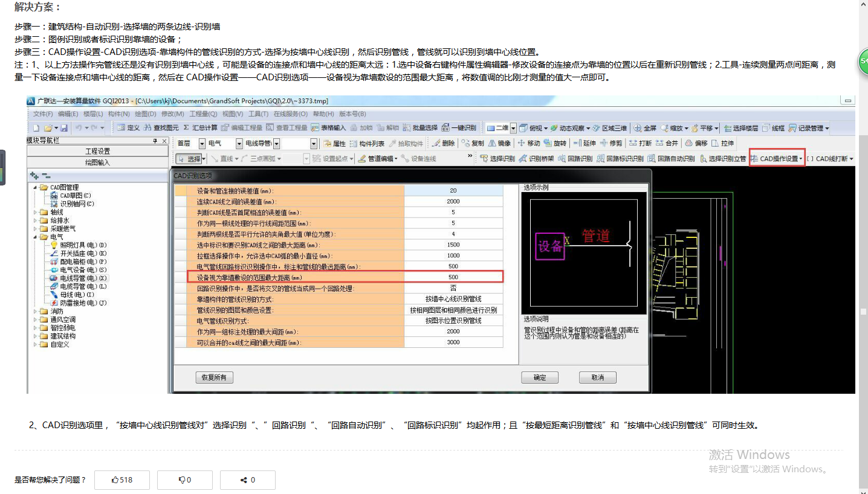Screen dimensions: 868x494
Task: Click 全屏 full screen view tool
Action: click(x=646, y=128)
